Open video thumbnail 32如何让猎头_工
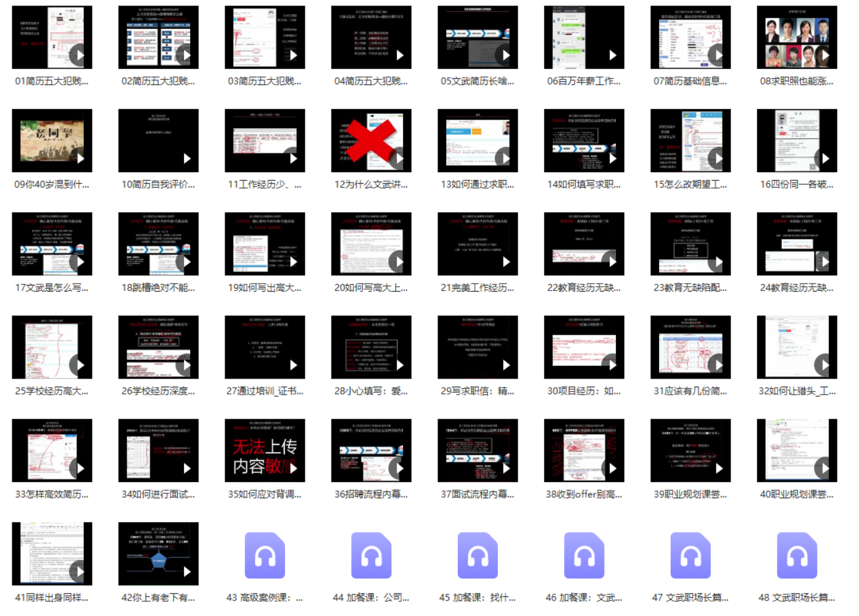This screenshot has width=859, height=616. coord(797,347)
